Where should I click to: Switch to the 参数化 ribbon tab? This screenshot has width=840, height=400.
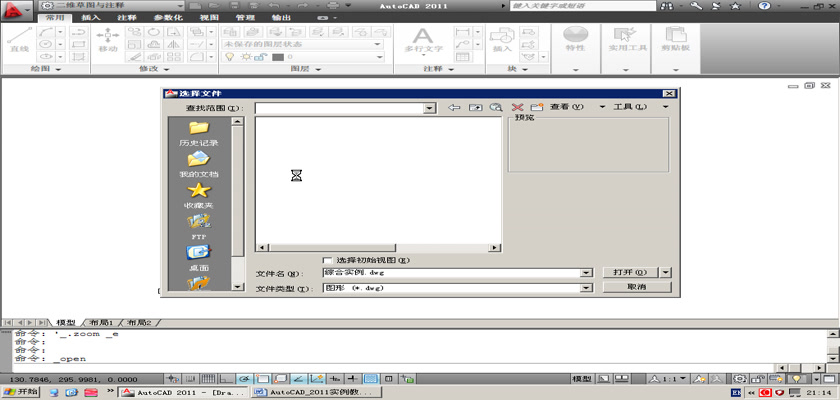coord(168,18)
